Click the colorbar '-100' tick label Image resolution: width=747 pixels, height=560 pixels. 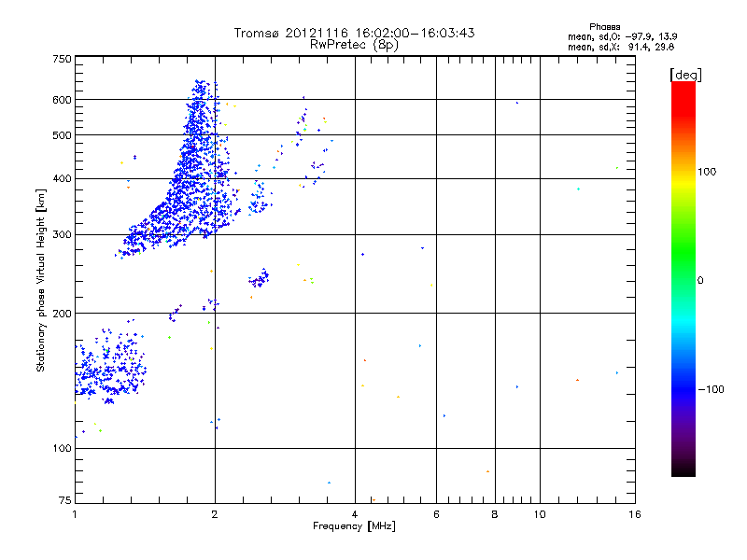coord(711,389)
